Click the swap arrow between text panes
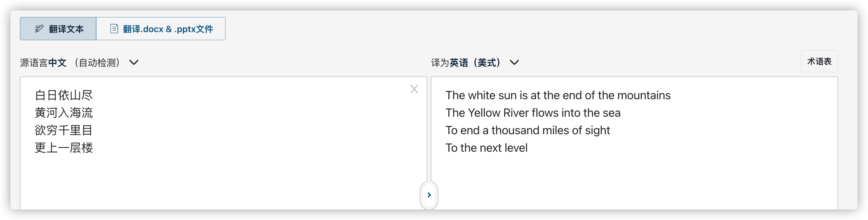 (x=429, y=195)
